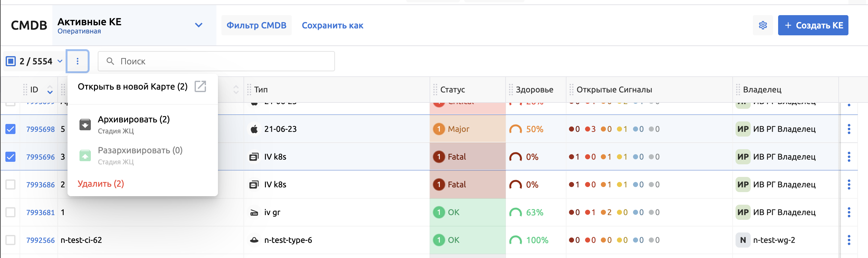Image resolution: width=868 pixels, height=258 pixels.
Task: Click Fatal status badge in row 7995696
Action: point(450,157)
